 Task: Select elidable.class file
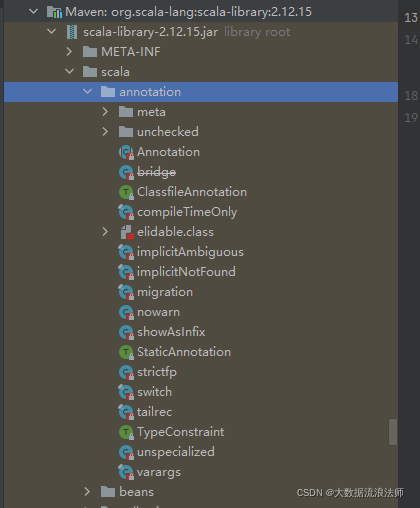pos(176,232)
